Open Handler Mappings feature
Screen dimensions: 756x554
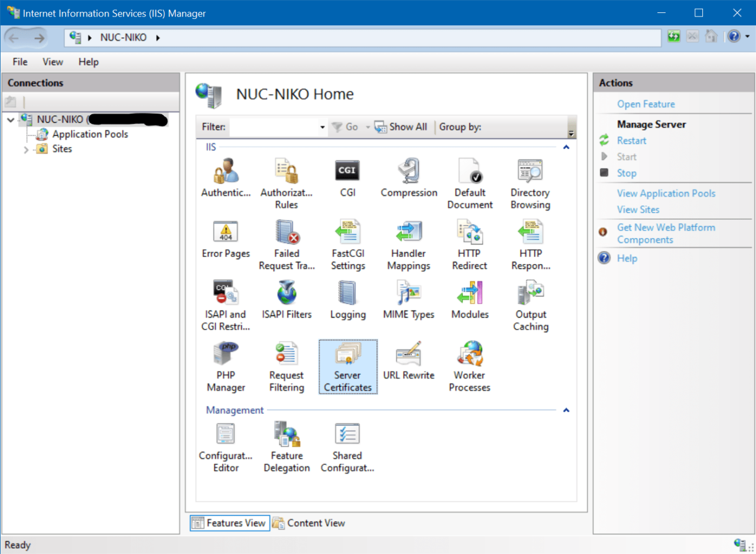coord(409,245)
